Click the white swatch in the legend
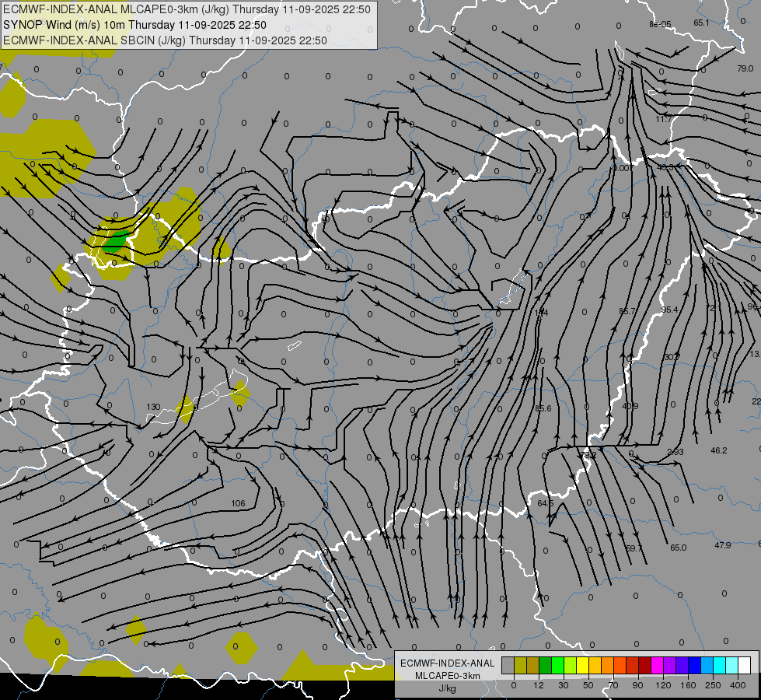 [744, 665]
